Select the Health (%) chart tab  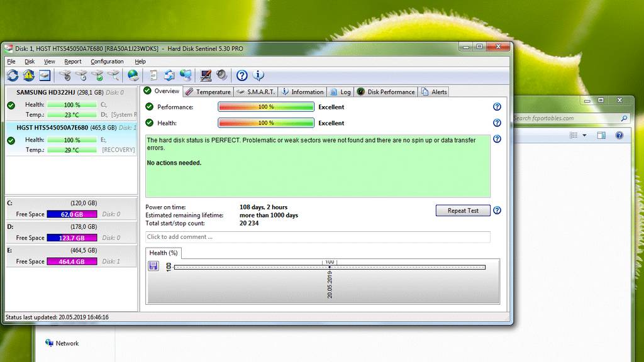(x=164, y=253)
